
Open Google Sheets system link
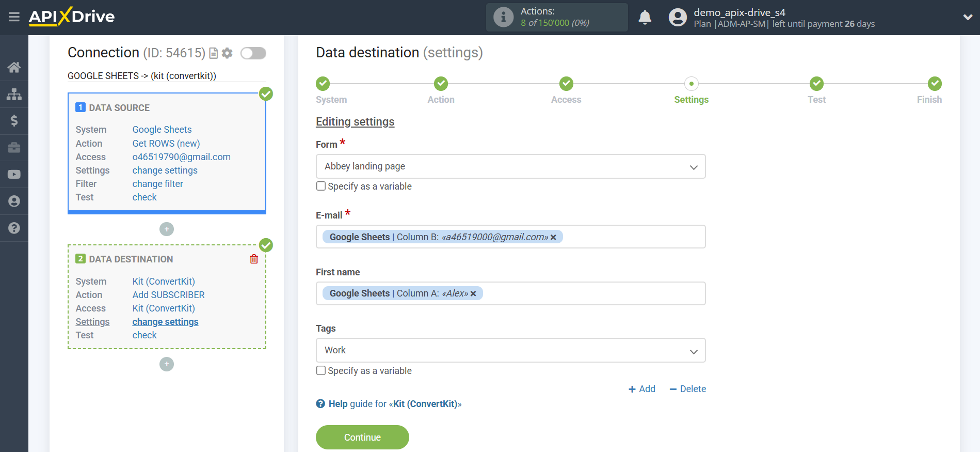point(162,130)
